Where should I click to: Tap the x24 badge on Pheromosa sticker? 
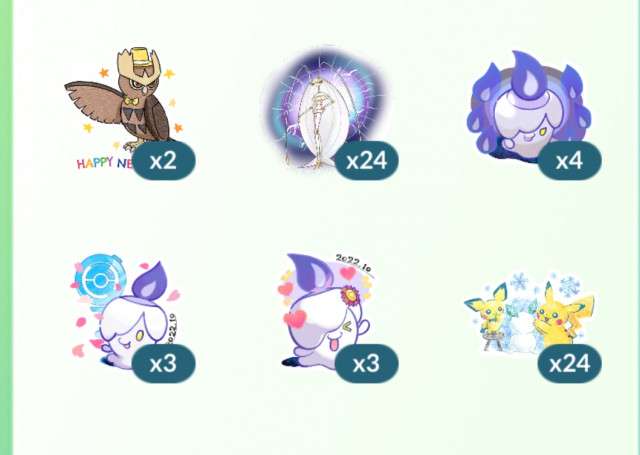click(367, 161)
